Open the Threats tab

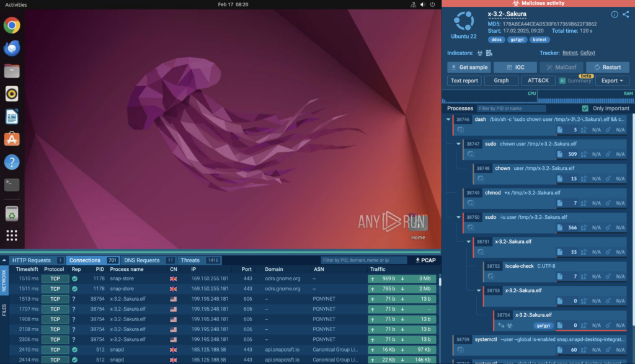(x=190, y=260)
